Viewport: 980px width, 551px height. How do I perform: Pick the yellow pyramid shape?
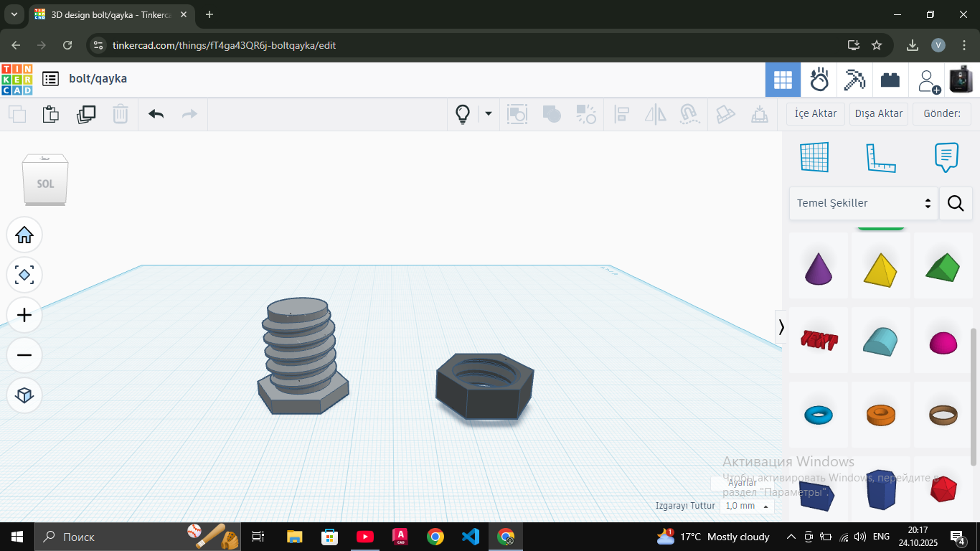(x=880, y=269)
